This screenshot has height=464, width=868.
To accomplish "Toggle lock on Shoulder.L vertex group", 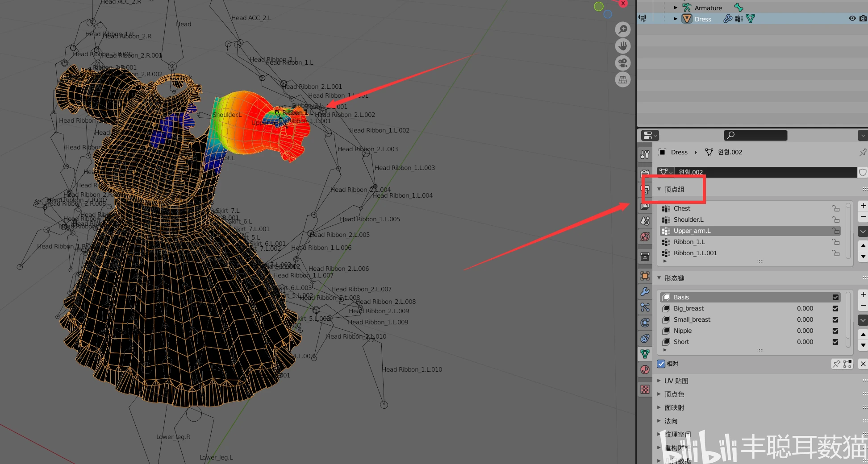I will pos(835,220).
